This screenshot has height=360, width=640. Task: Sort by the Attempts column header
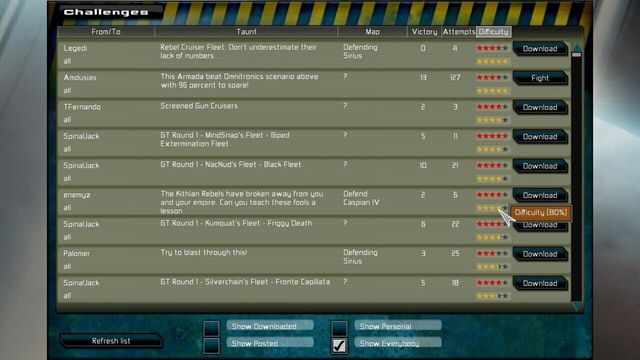[x=459, y=31]
